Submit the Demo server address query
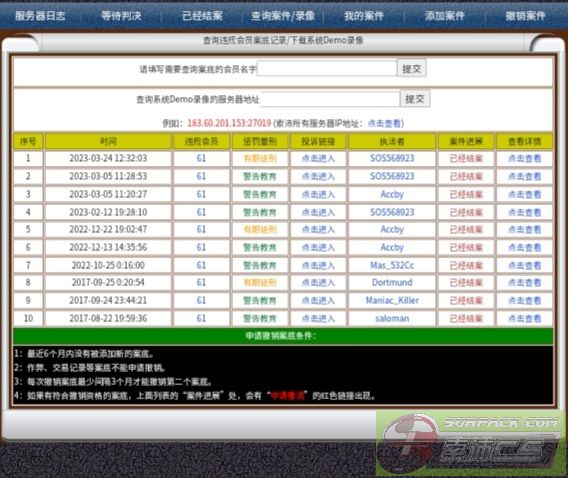This screenshot has width=568, height=478. click(415, 99)
